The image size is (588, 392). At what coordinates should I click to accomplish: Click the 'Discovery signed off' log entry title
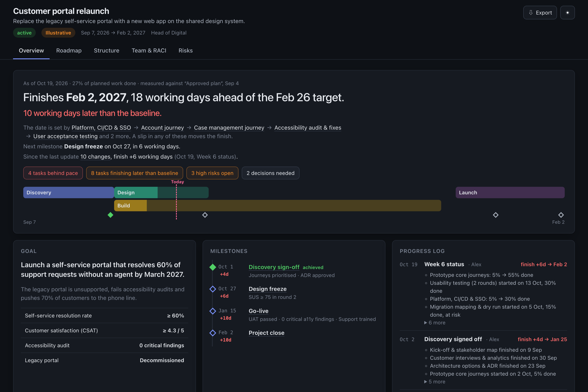tap(453, 339)
